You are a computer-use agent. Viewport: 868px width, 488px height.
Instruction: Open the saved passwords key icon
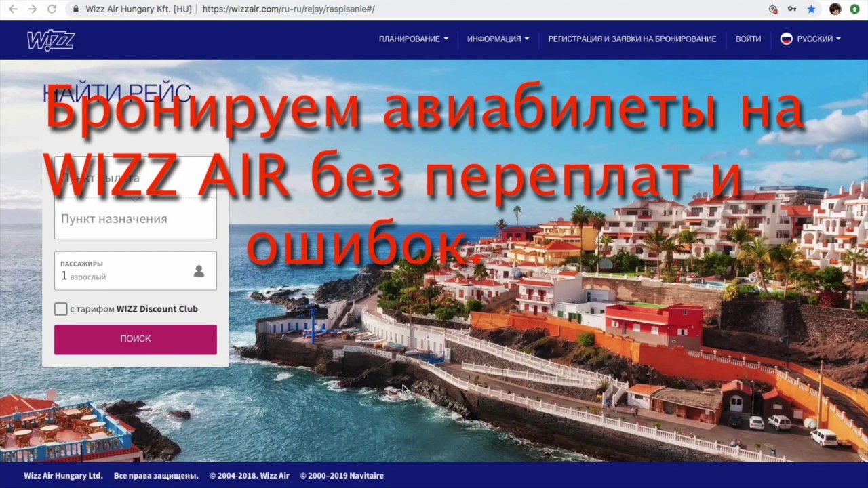(x=792, y=9)
